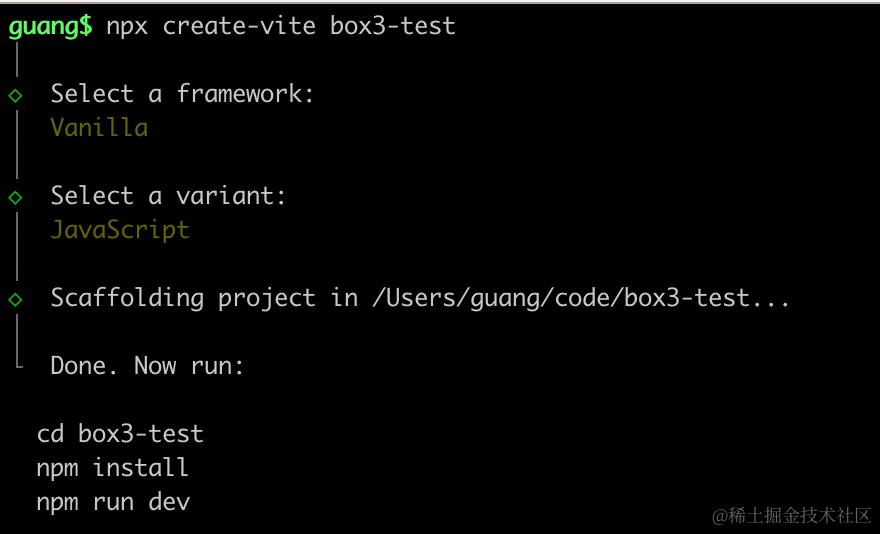Click the npm run dev command line
Viewport: 880px width, 534px height.
(x=113, y=502)
